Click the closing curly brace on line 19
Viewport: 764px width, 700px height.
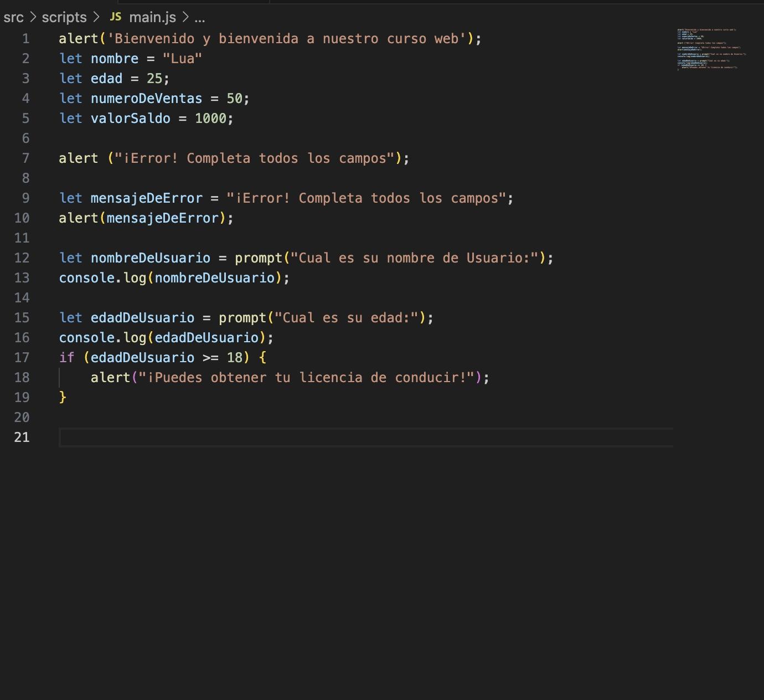coord(63,398)
